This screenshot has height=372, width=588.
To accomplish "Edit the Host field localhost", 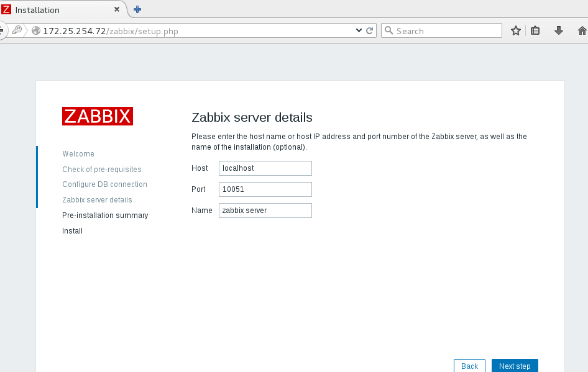I will [x=265, y=168].
